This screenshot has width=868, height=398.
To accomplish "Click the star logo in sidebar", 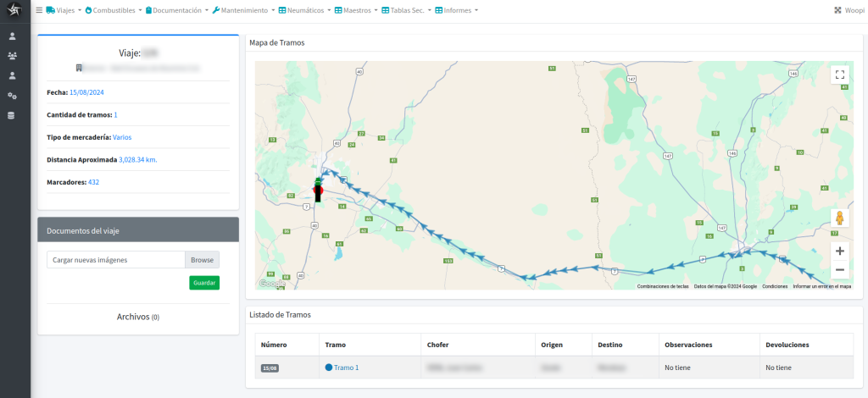I will click(x=12, y=11).
